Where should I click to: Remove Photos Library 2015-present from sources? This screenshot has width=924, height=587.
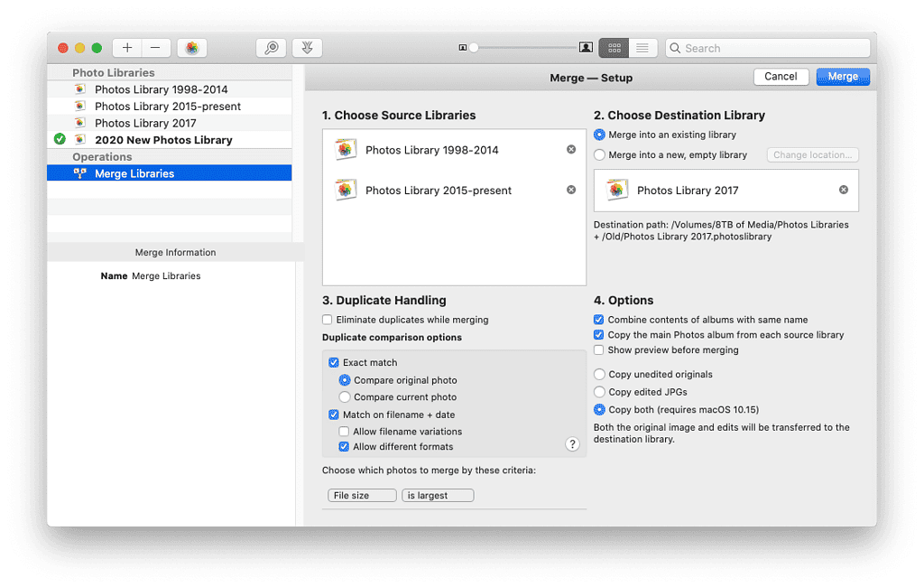(571, 190)
